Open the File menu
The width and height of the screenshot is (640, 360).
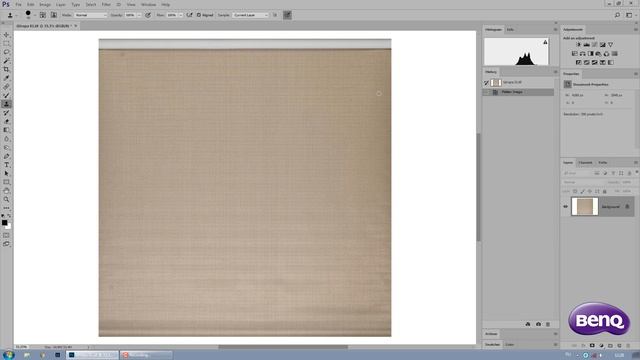(x=19, y=4)
